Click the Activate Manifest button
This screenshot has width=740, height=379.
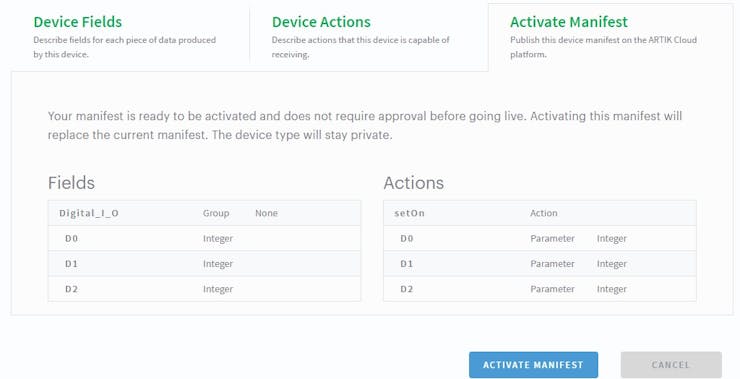pos(533,365)
